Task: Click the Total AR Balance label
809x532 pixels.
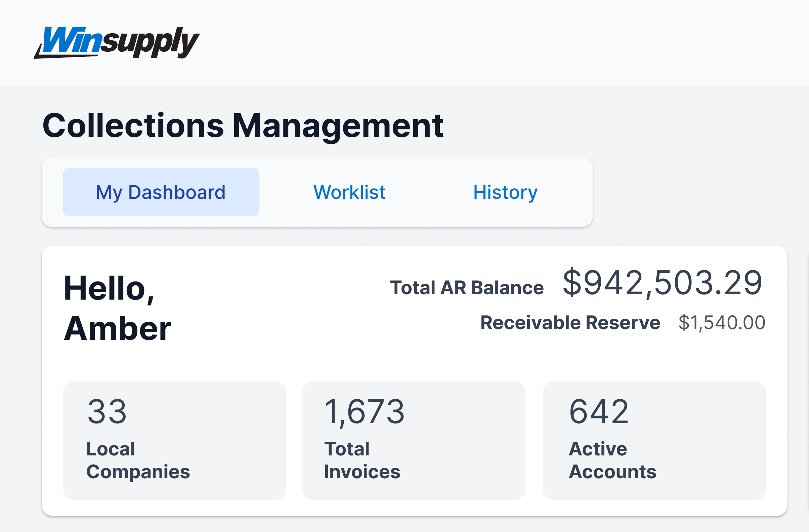Action: click(466, 287)
